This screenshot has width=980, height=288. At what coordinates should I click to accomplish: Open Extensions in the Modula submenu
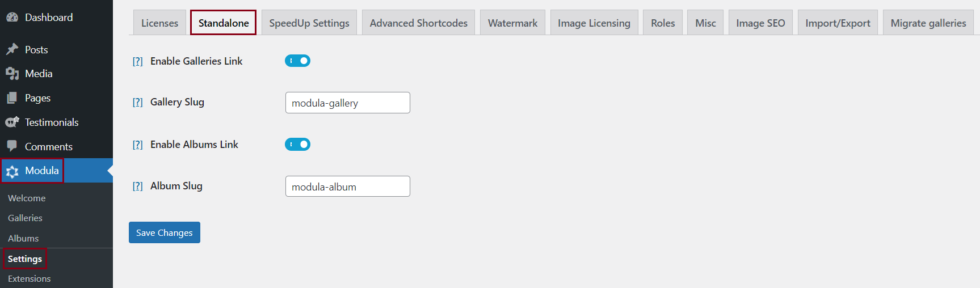click(x=30, y=279)
